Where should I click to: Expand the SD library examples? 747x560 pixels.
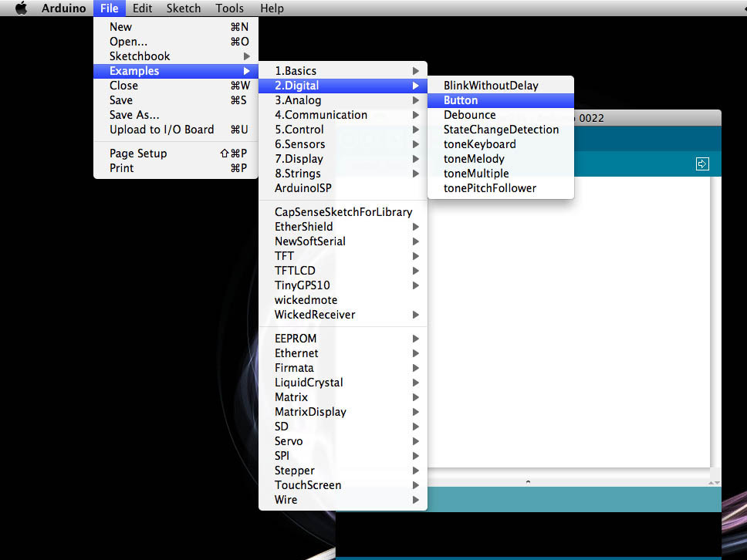(x=343, y=427)
